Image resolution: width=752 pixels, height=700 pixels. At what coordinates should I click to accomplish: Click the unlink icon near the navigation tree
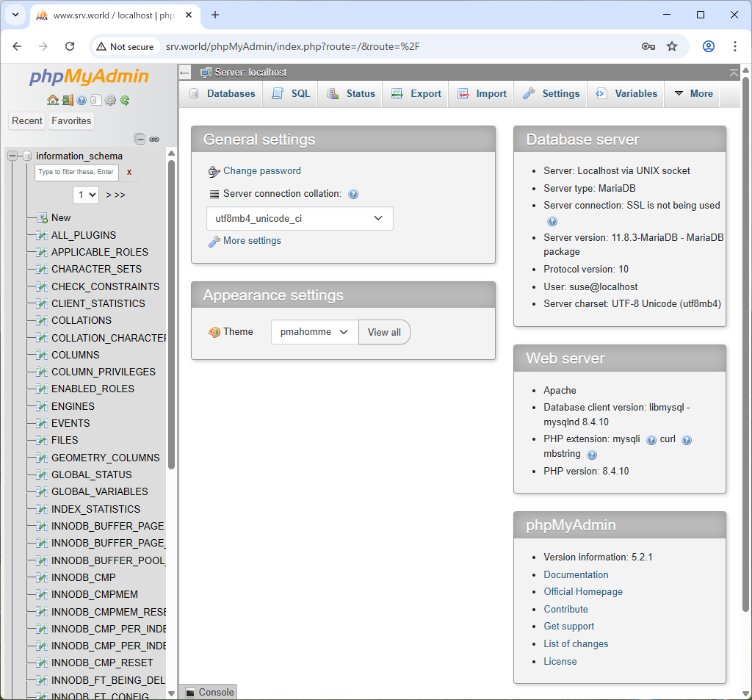pyautogui.click(x=154, y=139)
